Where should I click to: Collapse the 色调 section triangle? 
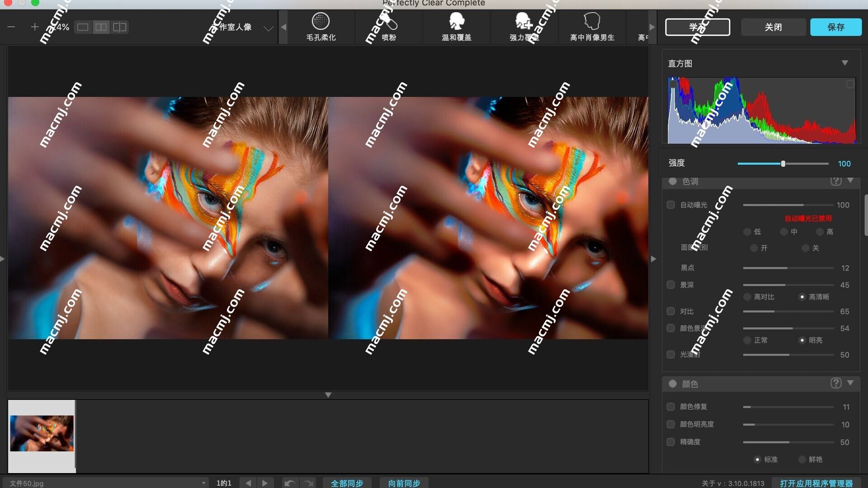(x=850, y=180)
